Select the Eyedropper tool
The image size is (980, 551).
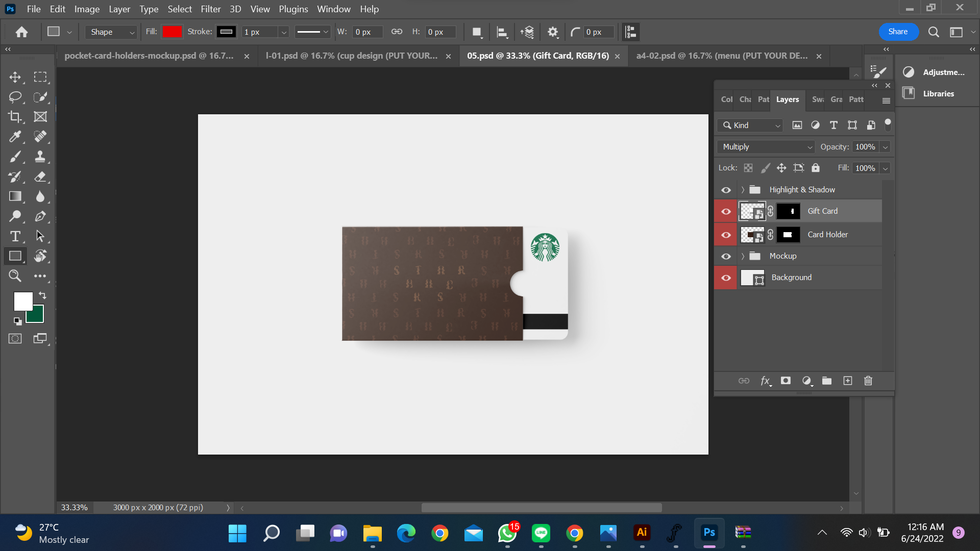[x=15, y=137]
